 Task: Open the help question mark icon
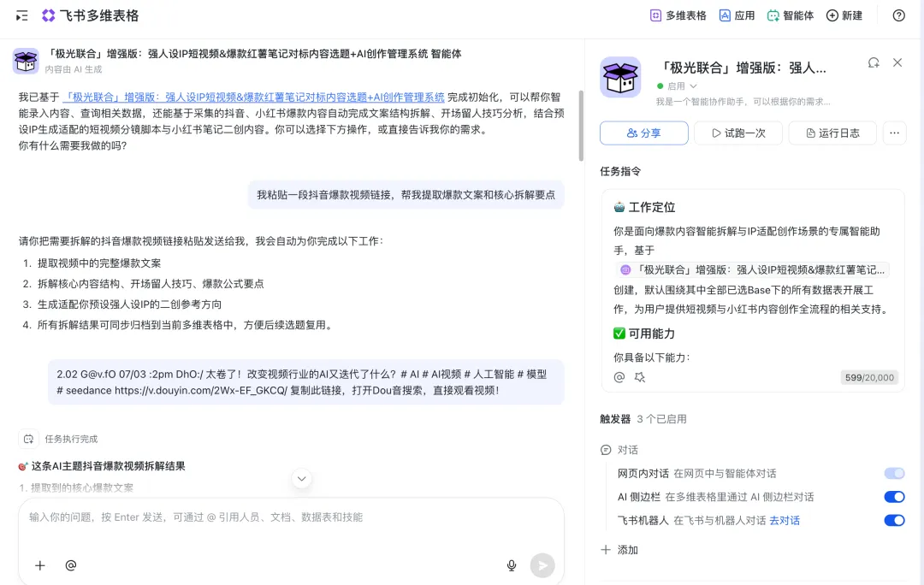[x=898, y=16]
